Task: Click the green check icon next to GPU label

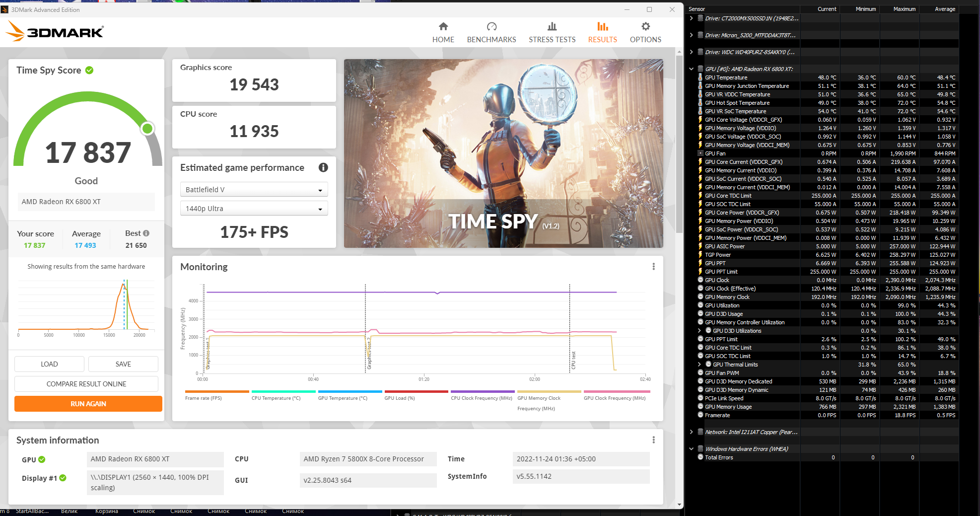Action: tap(42, 459)
